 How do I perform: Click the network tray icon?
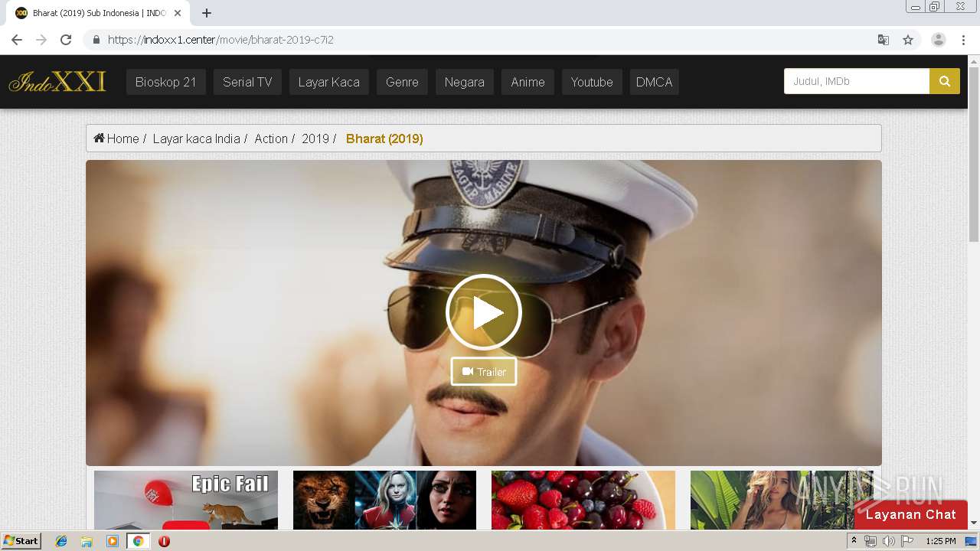(x=871, y=541)
